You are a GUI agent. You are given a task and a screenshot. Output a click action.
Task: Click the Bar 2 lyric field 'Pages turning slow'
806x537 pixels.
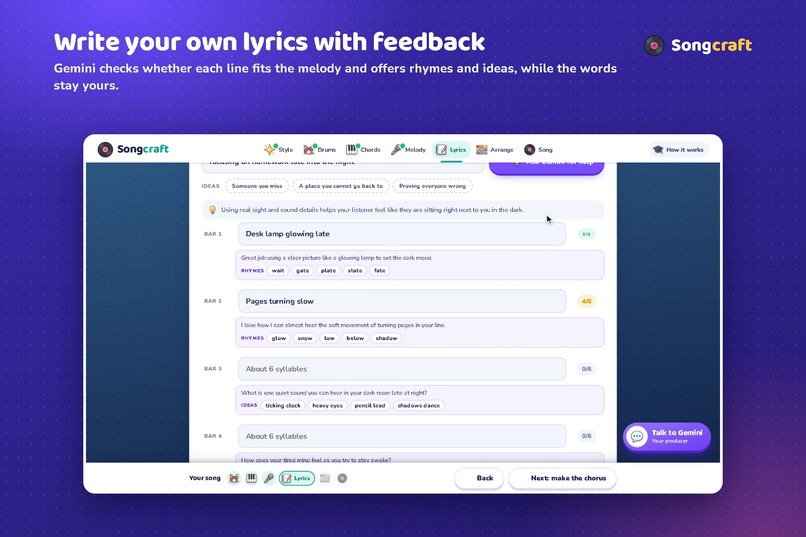[x=401, y=301]
